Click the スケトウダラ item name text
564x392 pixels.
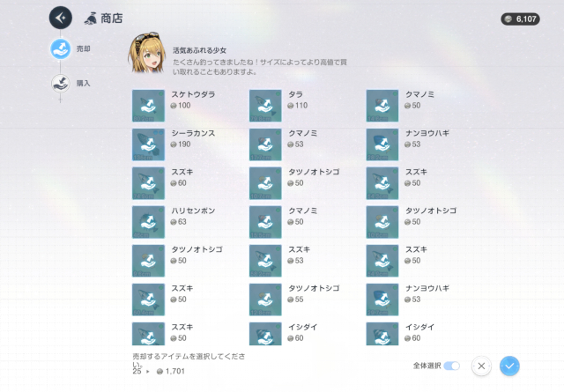click(193, 93)
